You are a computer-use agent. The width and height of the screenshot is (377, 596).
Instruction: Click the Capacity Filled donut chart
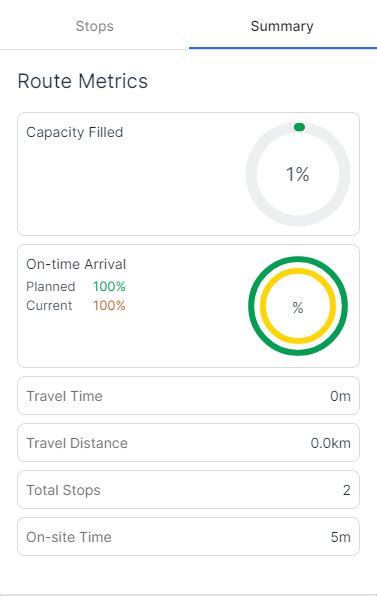[298, 174]
